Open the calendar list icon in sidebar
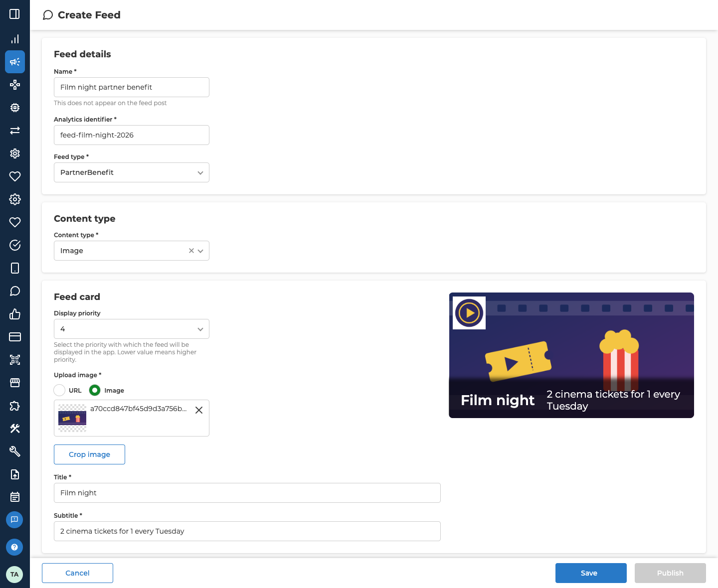The image size is (718, 588). click(x=15, y=497)
